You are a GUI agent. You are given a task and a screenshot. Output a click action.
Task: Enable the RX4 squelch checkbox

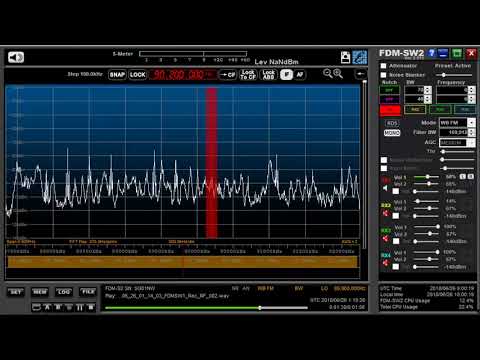[396, 266]
